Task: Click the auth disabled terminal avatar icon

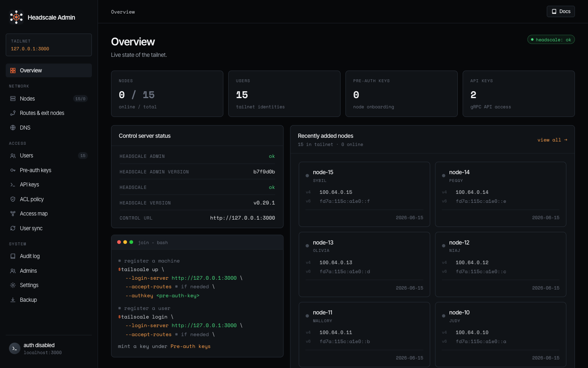Action: coord(15,348)
